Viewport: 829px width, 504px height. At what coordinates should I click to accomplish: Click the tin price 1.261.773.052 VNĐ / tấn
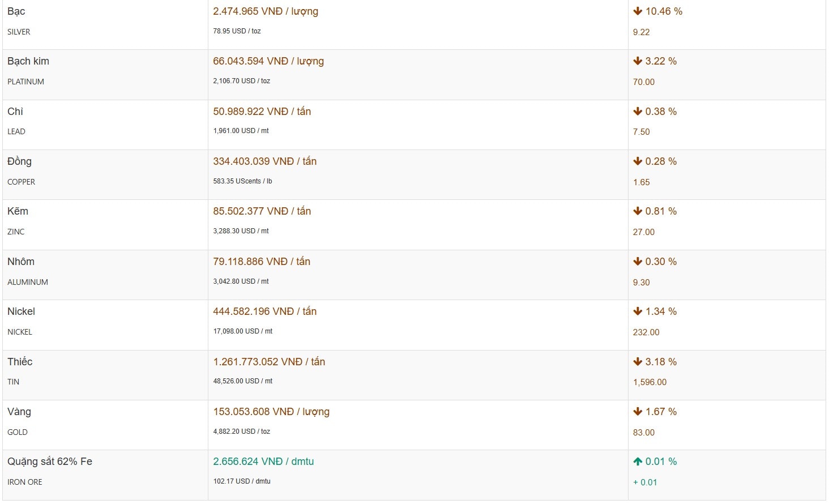[269, 362]
